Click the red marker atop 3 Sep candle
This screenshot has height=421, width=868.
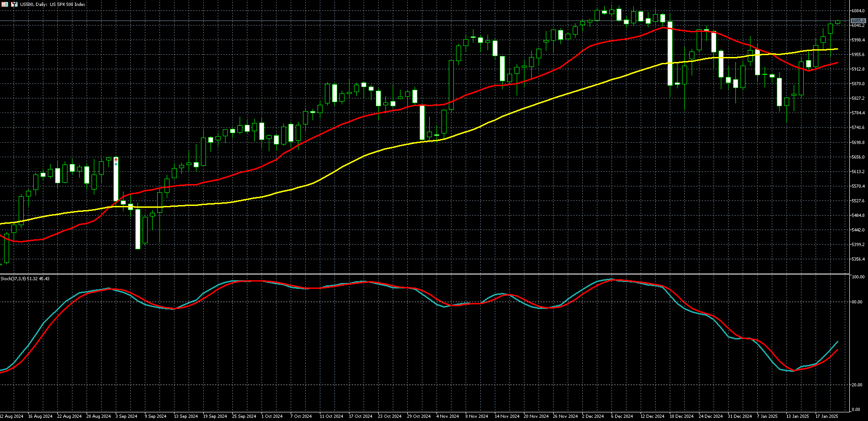(116, 160)
